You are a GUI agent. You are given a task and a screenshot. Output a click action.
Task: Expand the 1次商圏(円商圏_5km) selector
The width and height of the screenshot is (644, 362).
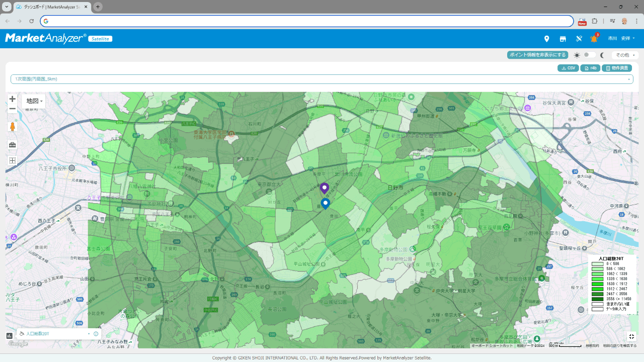[322, 79]
